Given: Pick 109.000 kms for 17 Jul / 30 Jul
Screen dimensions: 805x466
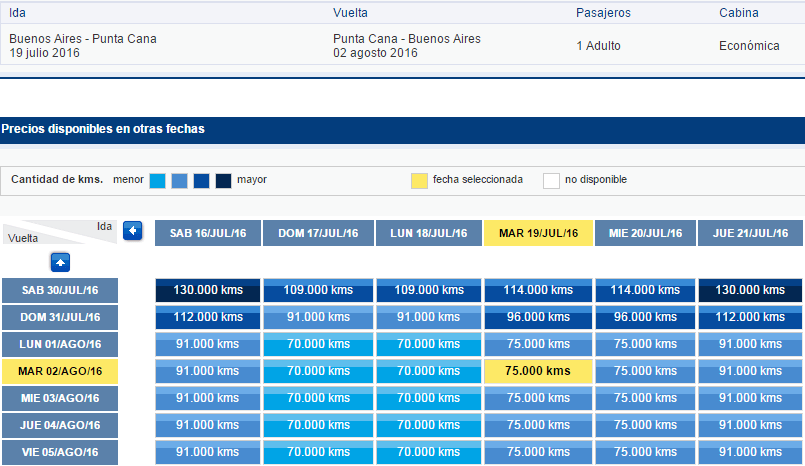Looking at the screenshot, I should tap(318, 290).
